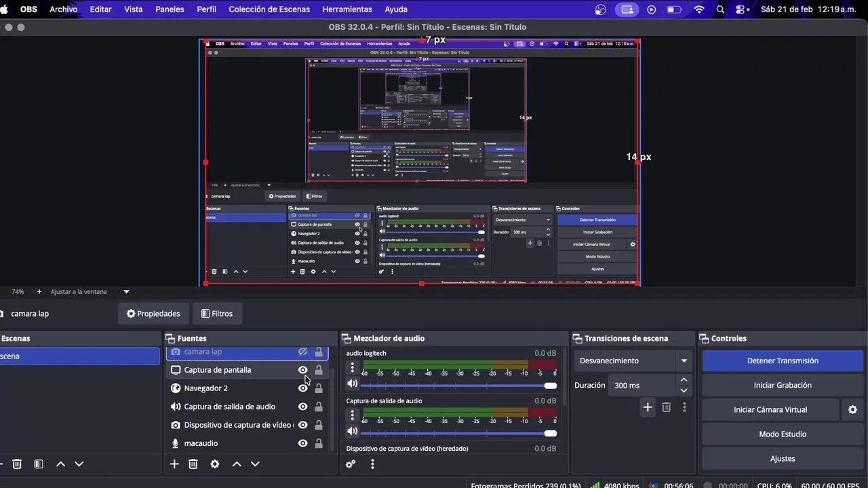
Task: Open virtual camera settings gear
Action: point(853,409)
